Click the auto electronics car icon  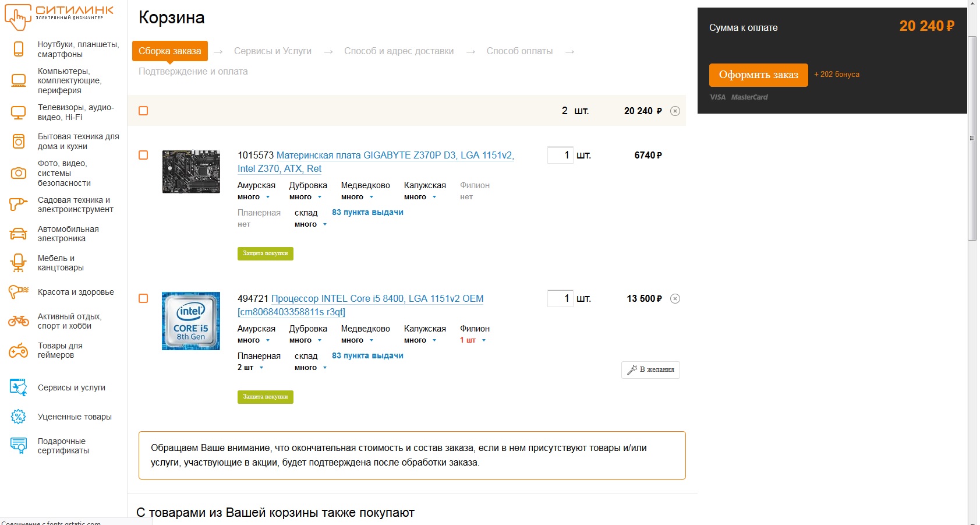(19, 234)
